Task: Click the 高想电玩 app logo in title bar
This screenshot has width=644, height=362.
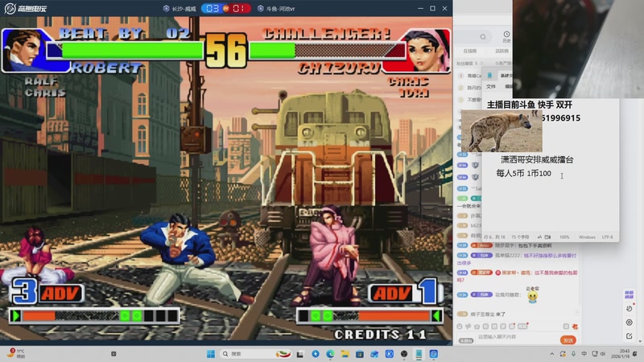Action: (25, 8)
